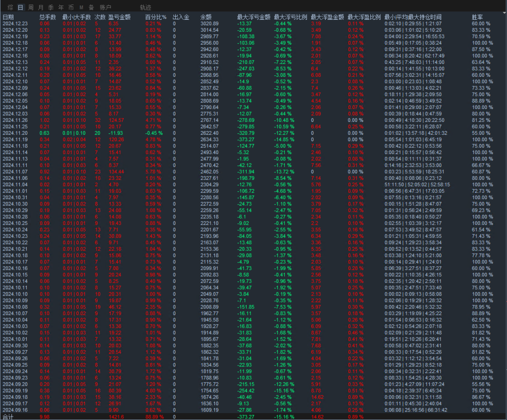Select the 年 yearly tab
Screen dimensions: 507x420
pos(61,7)
